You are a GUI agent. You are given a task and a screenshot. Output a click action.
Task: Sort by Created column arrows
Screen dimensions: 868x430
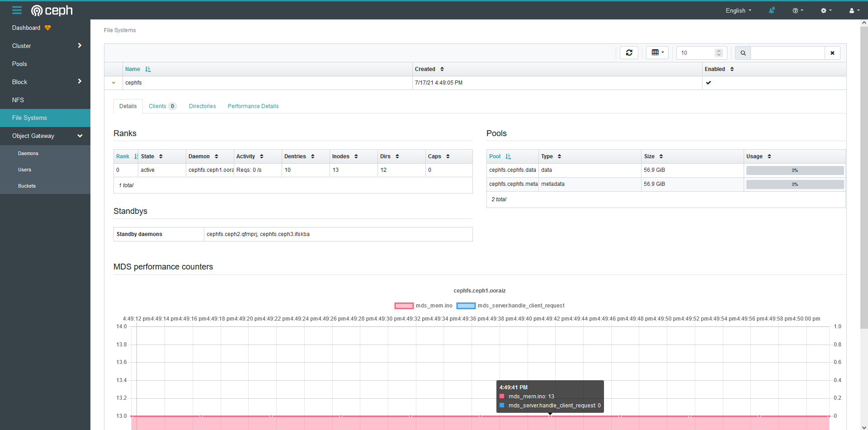pos(442,69)
